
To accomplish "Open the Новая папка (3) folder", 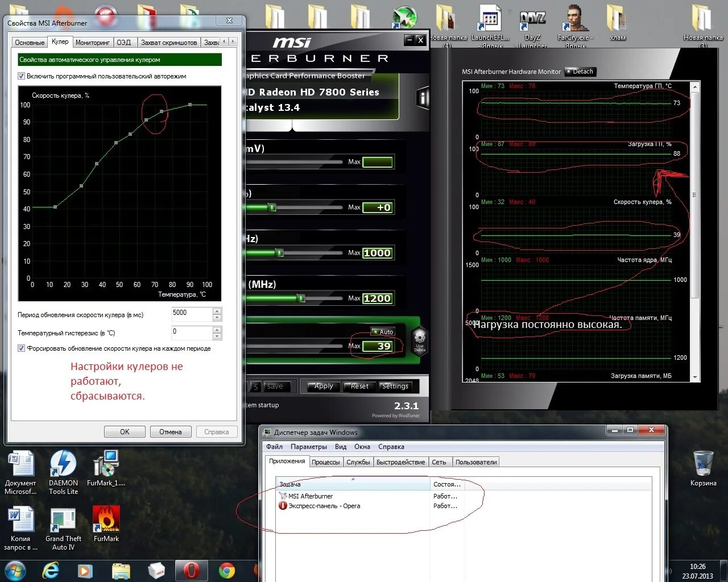I will pyautogui.click(x=703, y=26).
